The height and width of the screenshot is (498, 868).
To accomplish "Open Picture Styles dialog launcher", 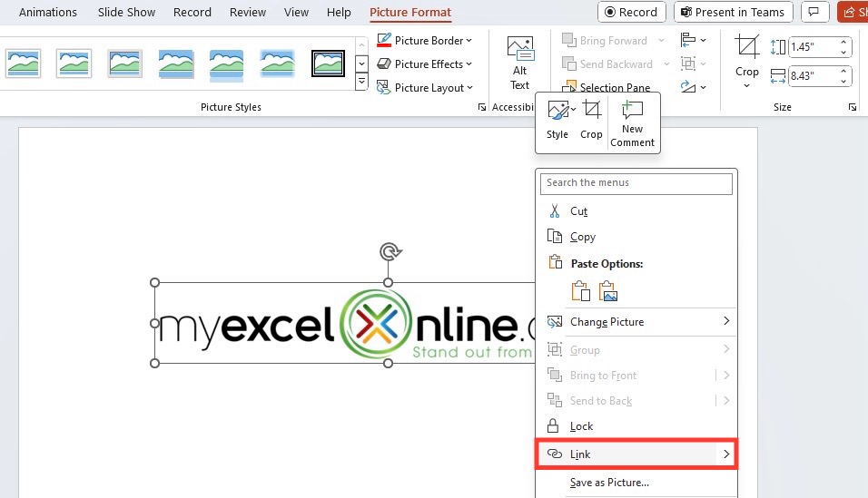I will [481, 107].
